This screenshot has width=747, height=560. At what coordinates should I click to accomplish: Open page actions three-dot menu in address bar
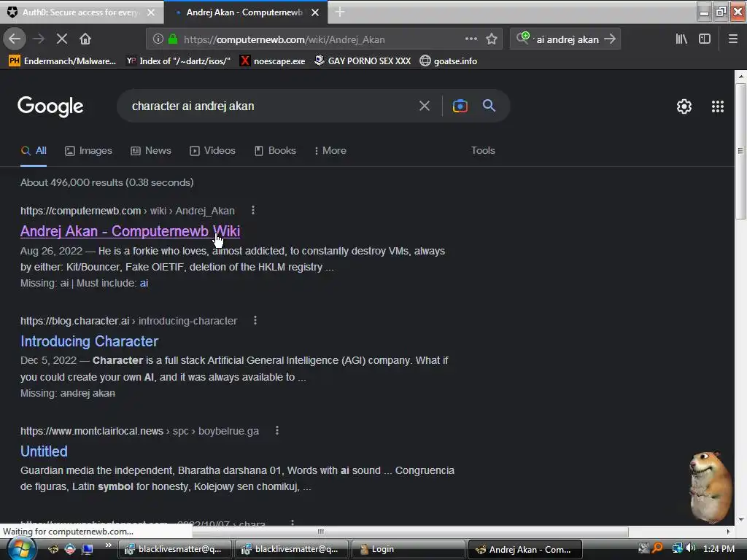coord(471,39)
